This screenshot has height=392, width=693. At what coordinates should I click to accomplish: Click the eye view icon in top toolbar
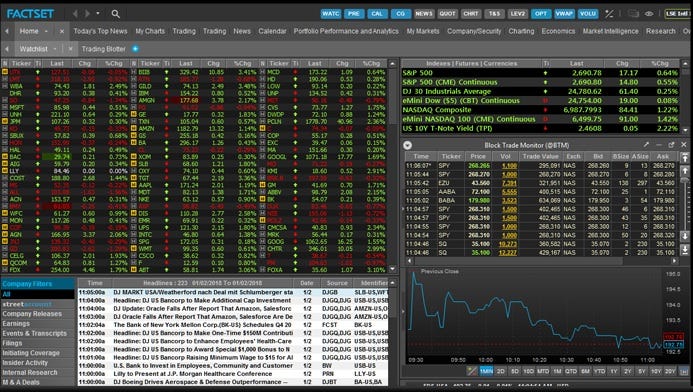(x=649, y=14)
